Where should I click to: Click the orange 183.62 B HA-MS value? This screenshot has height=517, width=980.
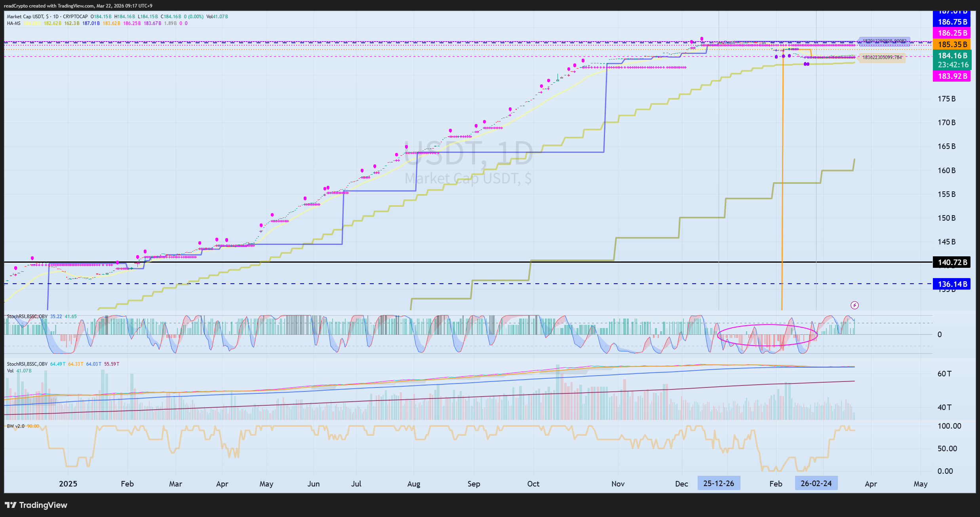(112, 23)
